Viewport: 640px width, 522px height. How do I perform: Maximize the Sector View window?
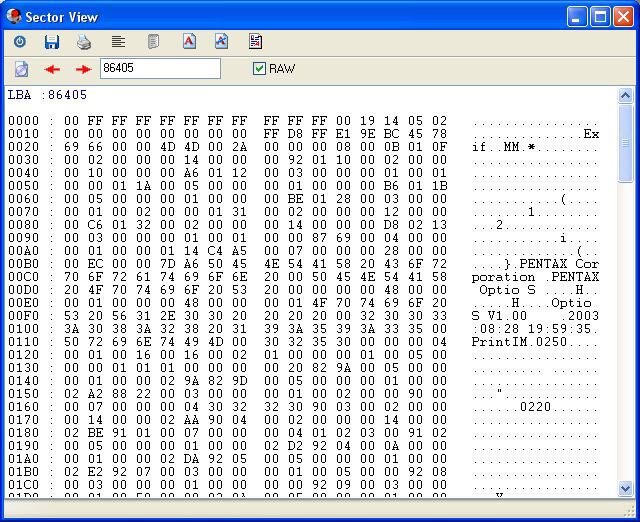[x=600, y=17]
